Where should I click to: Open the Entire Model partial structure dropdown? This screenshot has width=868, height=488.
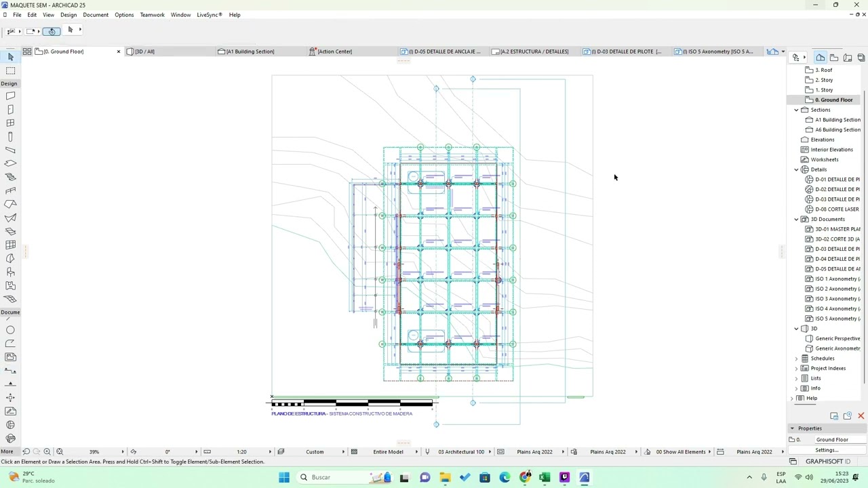click(416, 451)
